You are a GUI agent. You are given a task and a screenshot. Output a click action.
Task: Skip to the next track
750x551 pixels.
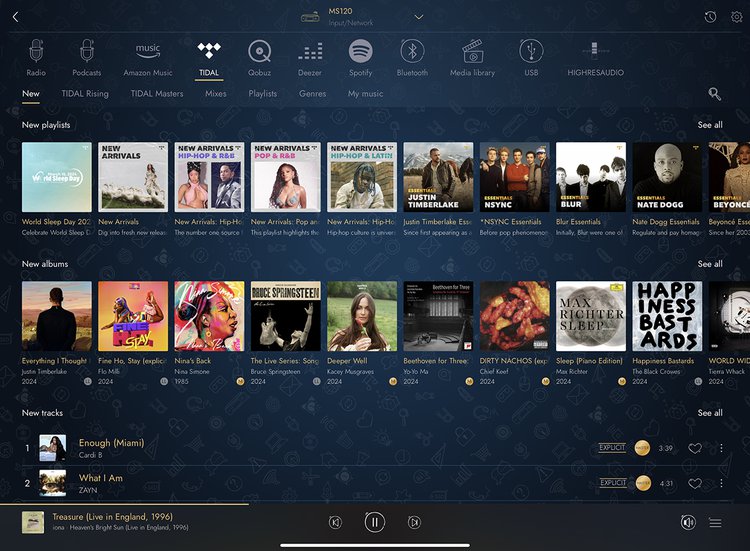(414, 522)
